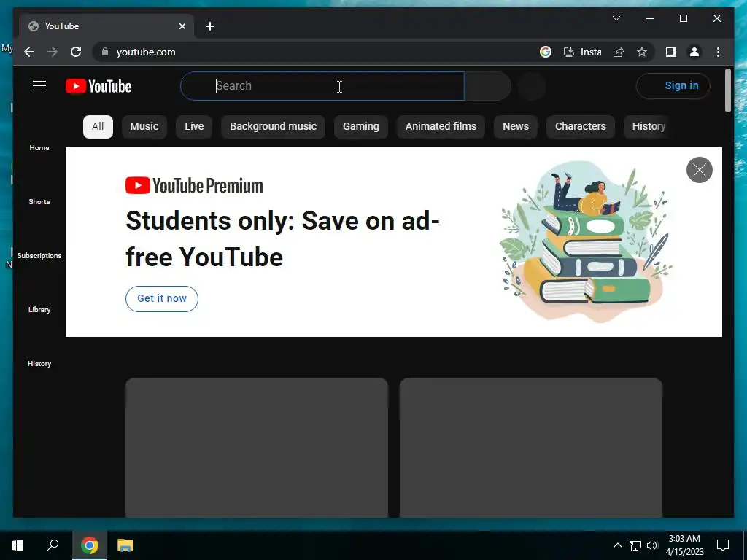747x560 pixels.
Task: Close the YouTube tab
Action: click(x=182, y=26)
